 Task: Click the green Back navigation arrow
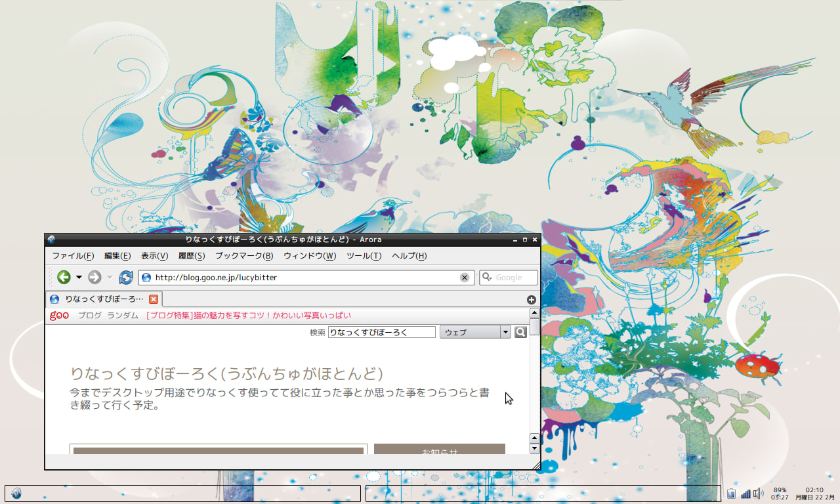pos(64,278)
